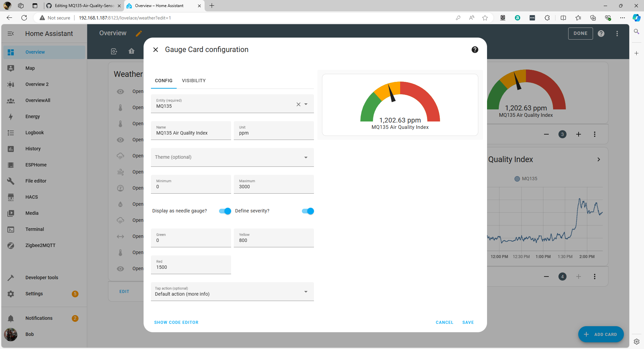
Task: Click the Terminal console icon
Action: point(11,230)
